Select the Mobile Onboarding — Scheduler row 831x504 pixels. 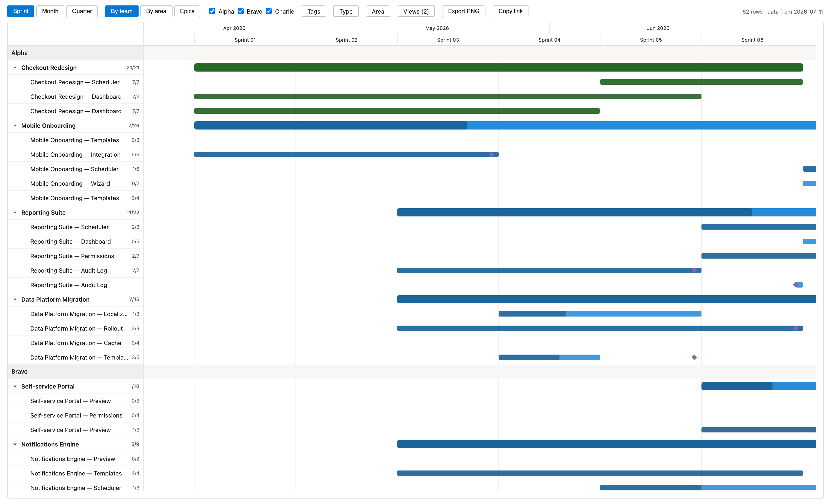[75, 169]
